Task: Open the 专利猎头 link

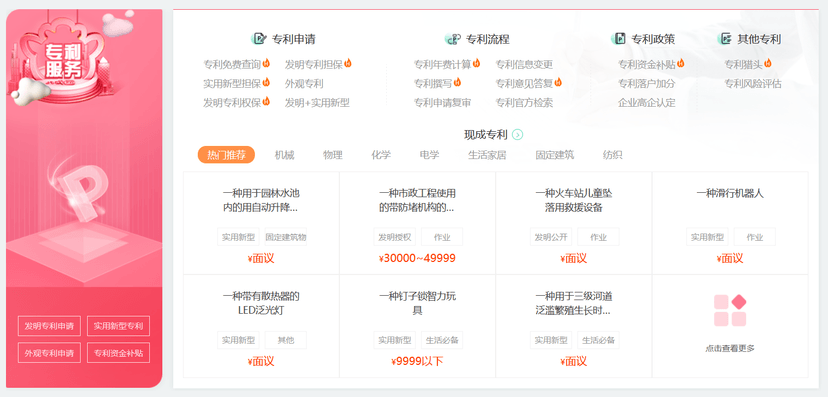Action: tap(743, 64)
